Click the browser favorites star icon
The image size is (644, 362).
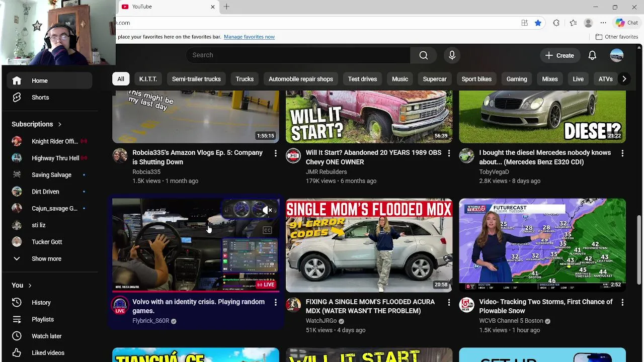point(538,23)
